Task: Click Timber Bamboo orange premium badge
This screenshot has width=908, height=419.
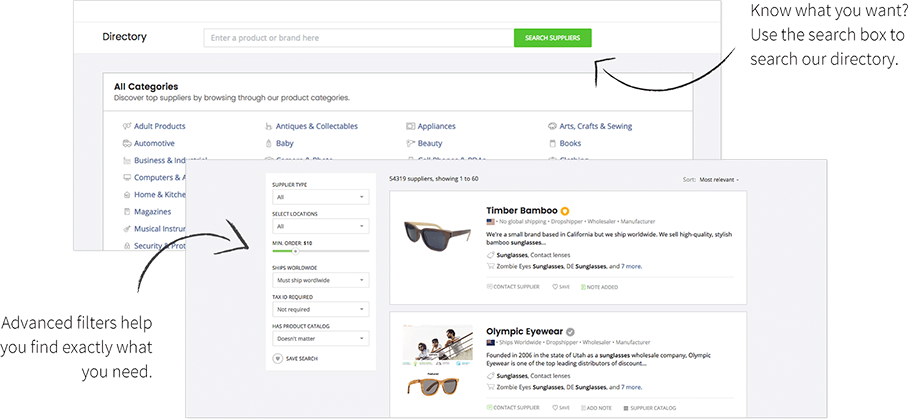Action: coord(565,211)
